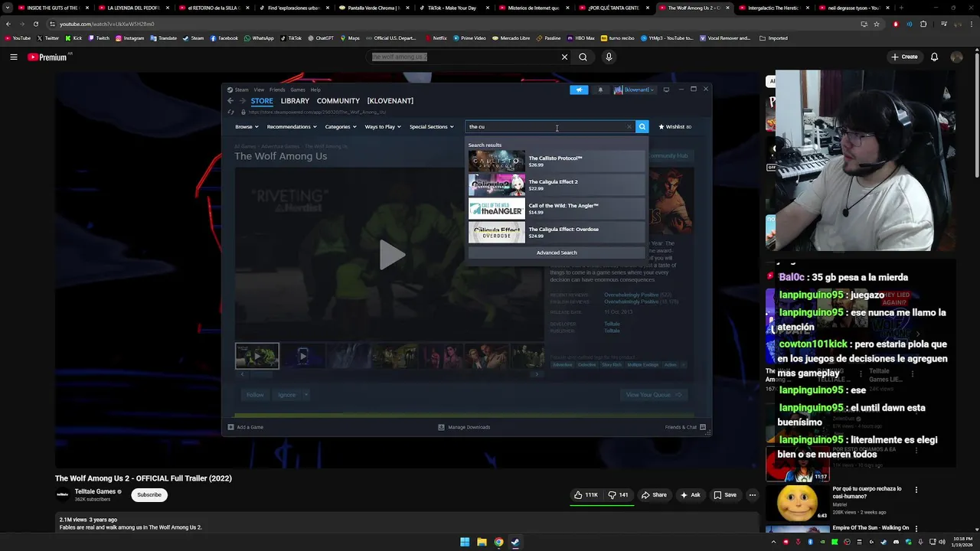
Task: Open Steam Friends menu
Action: (x=277, y=90)
